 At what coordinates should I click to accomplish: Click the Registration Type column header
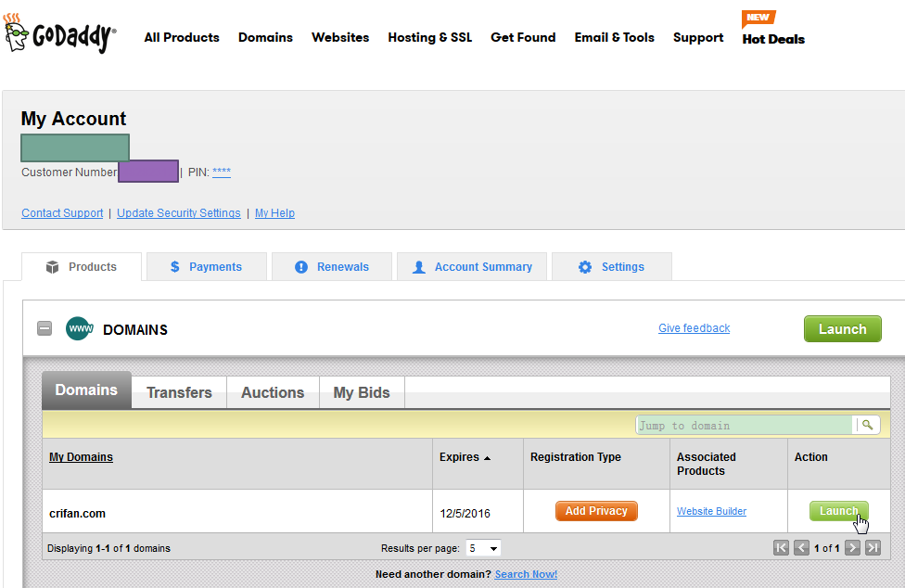pyautogui.click(x=576, y=457)
